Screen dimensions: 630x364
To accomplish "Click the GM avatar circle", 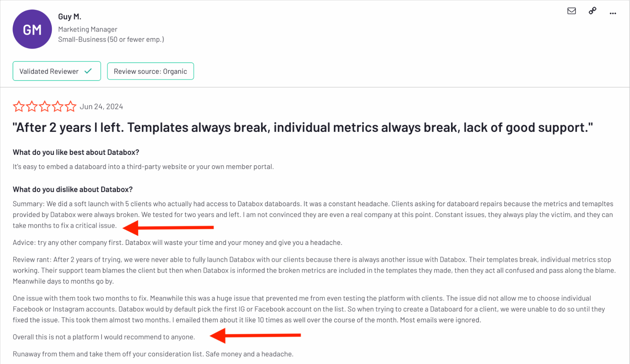I will point(32,29).
